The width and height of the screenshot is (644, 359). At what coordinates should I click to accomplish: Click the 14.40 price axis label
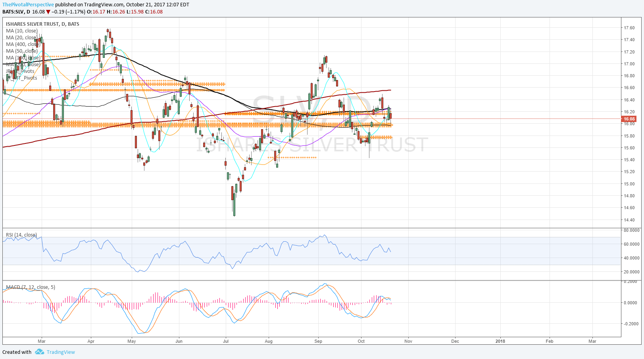click(x=629, y=220)
